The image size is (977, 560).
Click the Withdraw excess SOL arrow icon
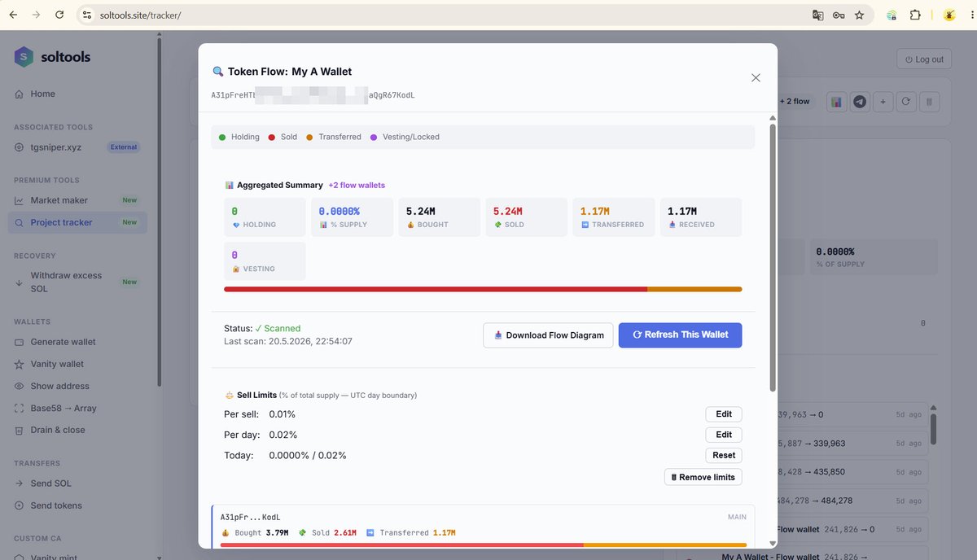tap(19, 282)
